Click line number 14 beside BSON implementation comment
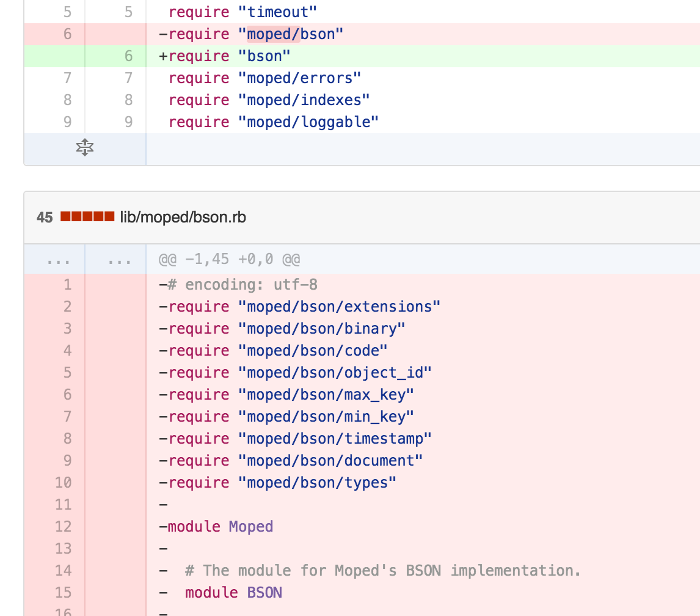This screenshot has width=700, height=616. point(64,571)
